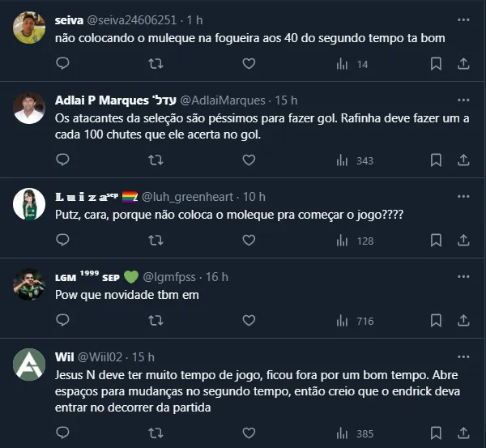
Task: Bookmark Adlai P Marques' tweet
Action: (x=435, y=160)
